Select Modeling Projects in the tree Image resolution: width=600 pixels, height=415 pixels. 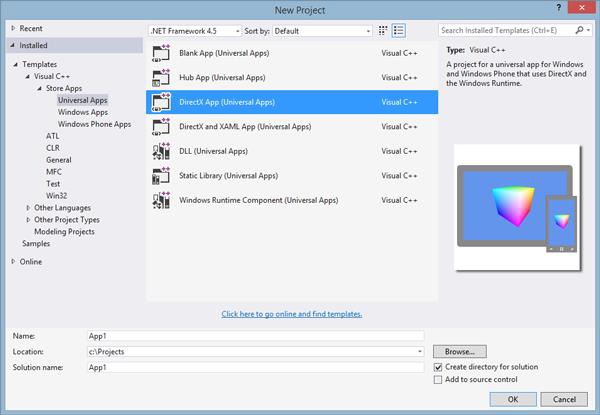click(64, 231)
